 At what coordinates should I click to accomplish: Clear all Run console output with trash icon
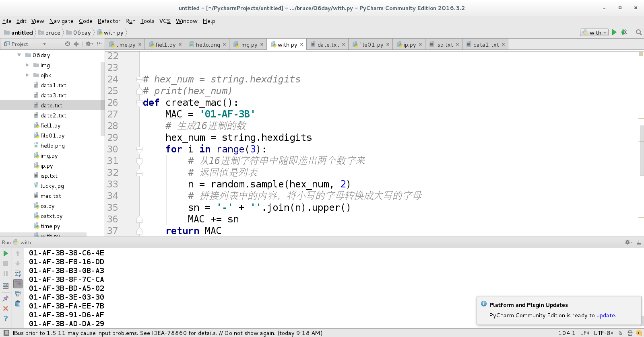18,304
